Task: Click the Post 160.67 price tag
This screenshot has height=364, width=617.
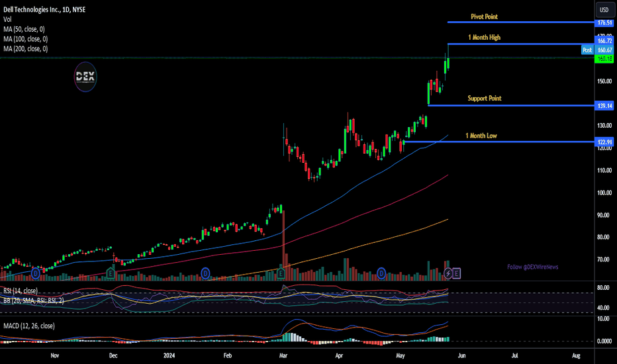Action: (597, 50)
